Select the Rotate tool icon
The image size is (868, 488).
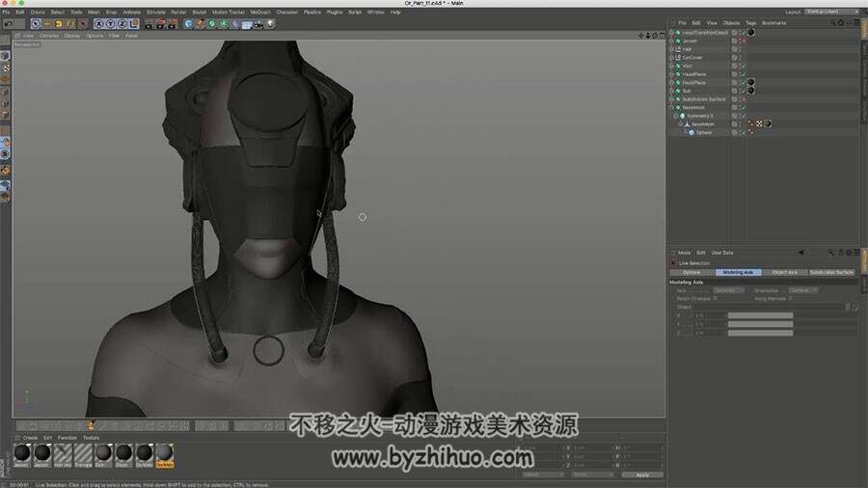(x=70, y=24)
